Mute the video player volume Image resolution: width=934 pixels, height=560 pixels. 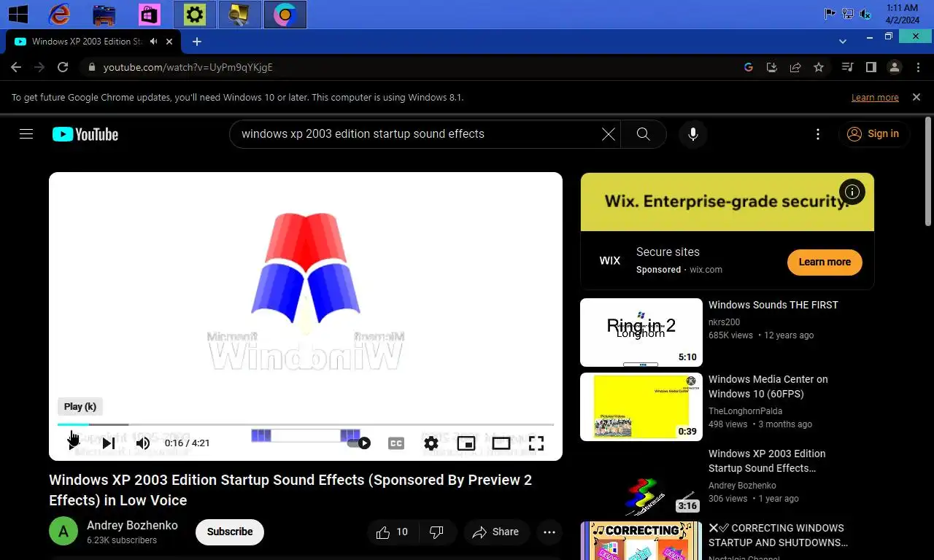(143, 443)
